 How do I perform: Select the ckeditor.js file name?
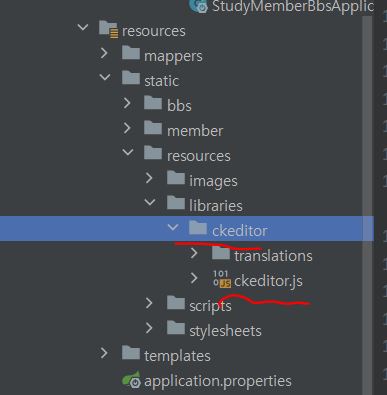point(268,281)
